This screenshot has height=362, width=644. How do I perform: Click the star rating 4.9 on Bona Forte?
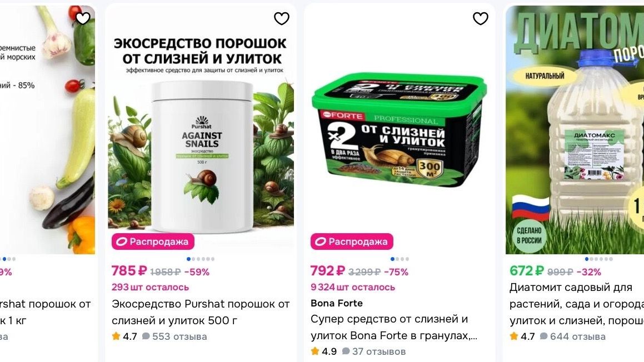[323, 352]
